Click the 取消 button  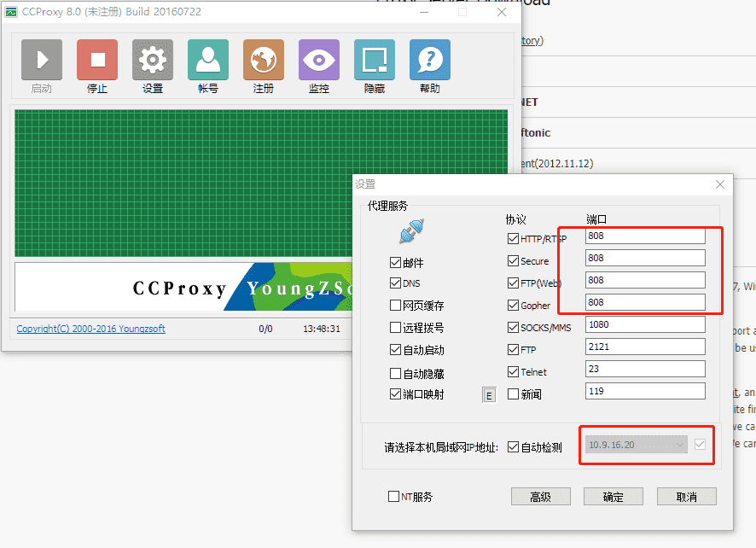pyautogui.click(x=687, y=497)
